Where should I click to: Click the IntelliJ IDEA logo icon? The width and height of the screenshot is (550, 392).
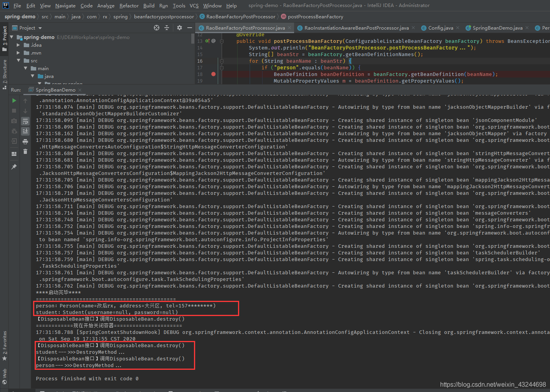pyautogui.click(x=5, y=5)
